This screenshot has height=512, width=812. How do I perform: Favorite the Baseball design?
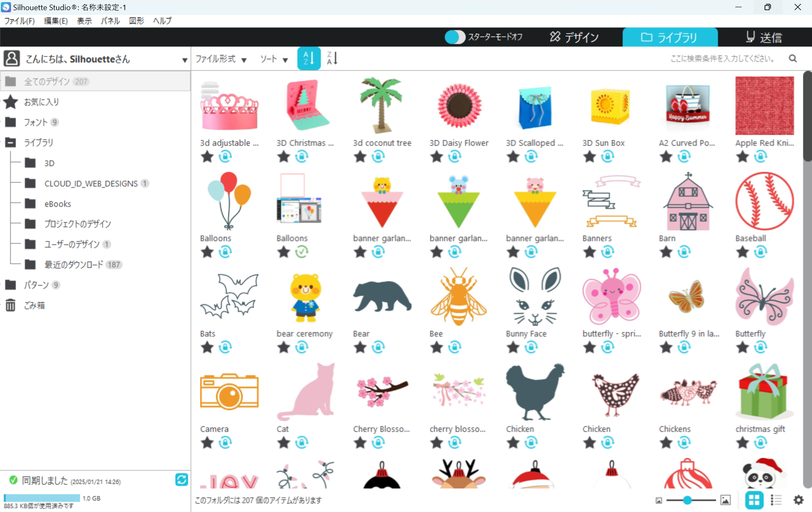pos(743,252)
